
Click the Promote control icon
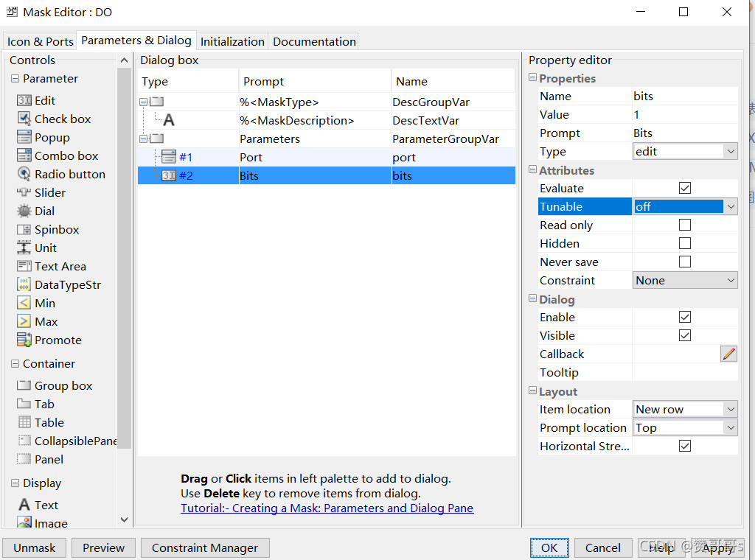tap(24, 340)
